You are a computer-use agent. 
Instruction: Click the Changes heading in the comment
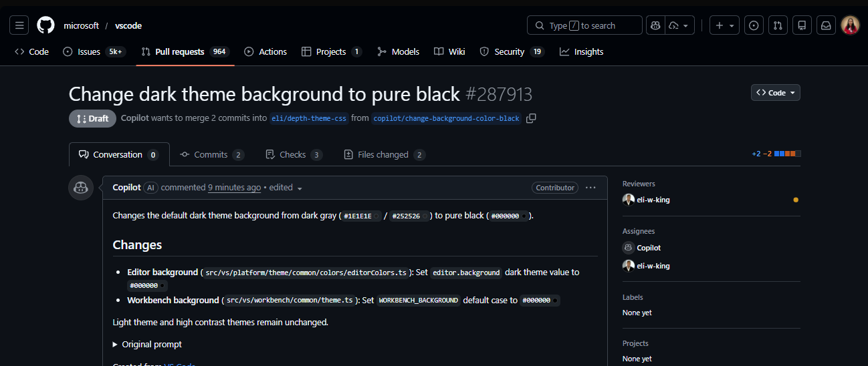click(x=137, y=244)
